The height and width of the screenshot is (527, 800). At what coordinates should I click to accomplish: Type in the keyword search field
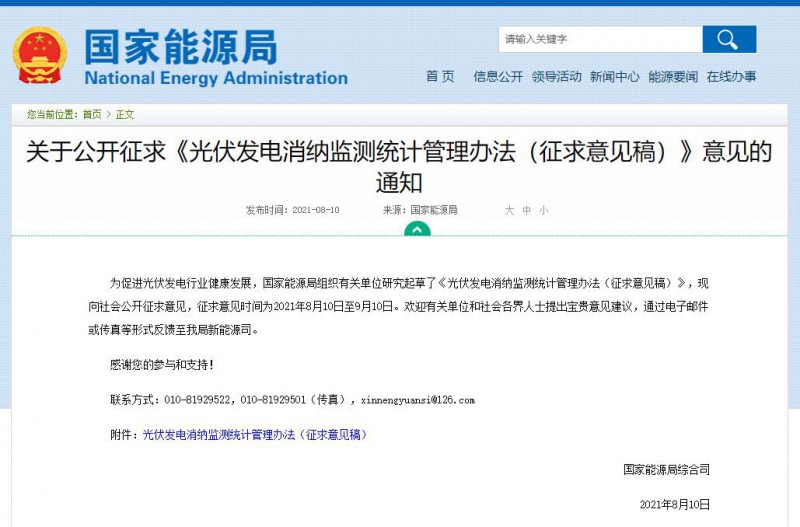[600, 40]
